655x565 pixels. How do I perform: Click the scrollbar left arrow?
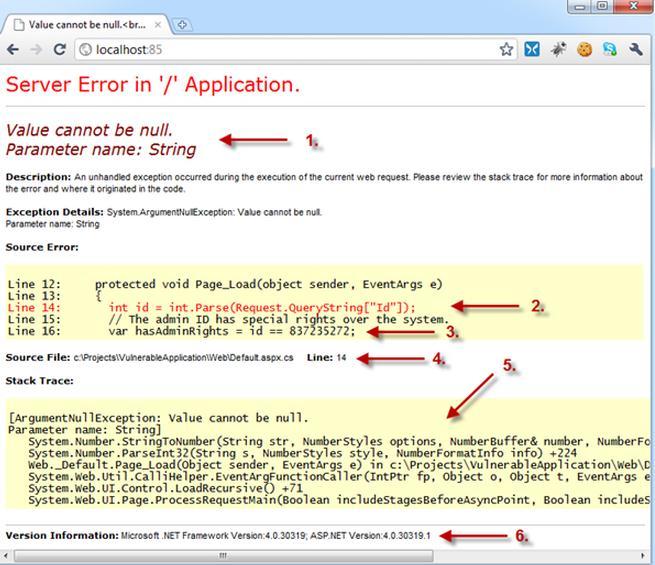click(x=5, y=555)
